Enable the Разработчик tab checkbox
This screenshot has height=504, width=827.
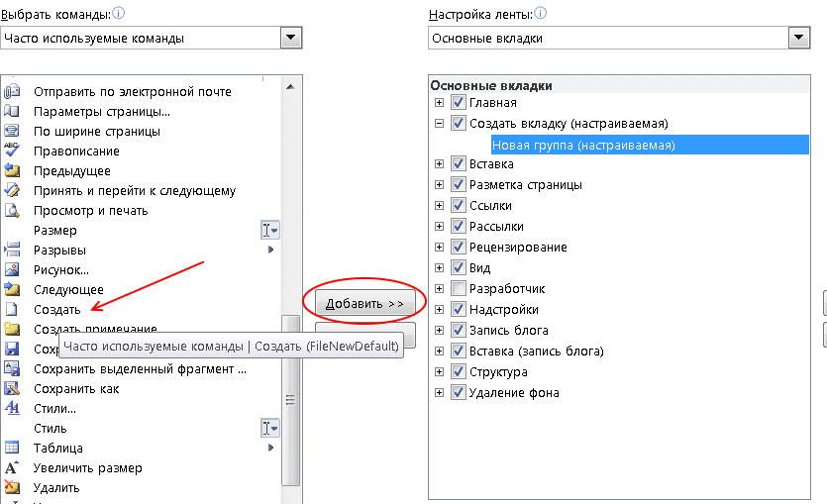tap(458, 288)
